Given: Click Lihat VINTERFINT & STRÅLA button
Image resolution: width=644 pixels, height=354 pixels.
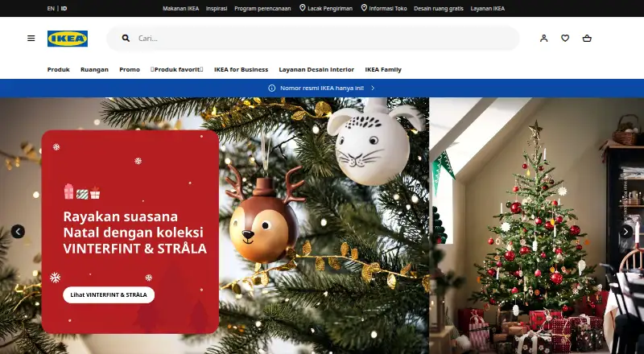Looking at the screenshot, I should pos(109,294).
